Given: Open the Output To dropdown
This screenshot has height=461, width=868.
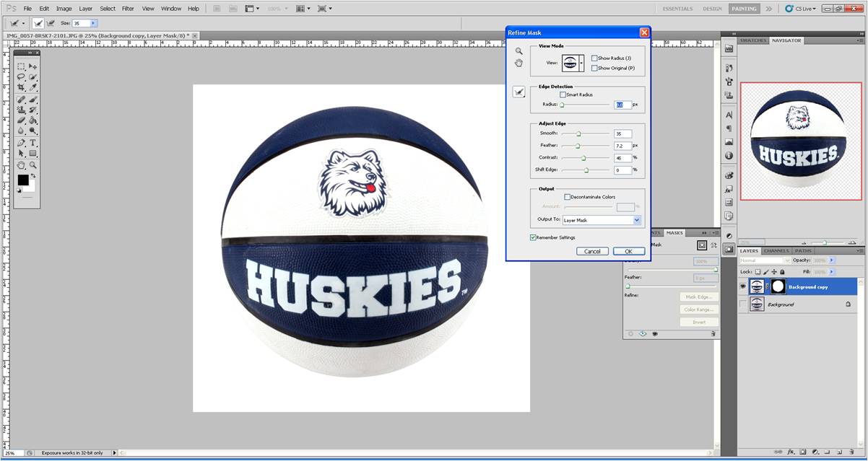Looking at the screenshot, I should (x=637, y=220).
